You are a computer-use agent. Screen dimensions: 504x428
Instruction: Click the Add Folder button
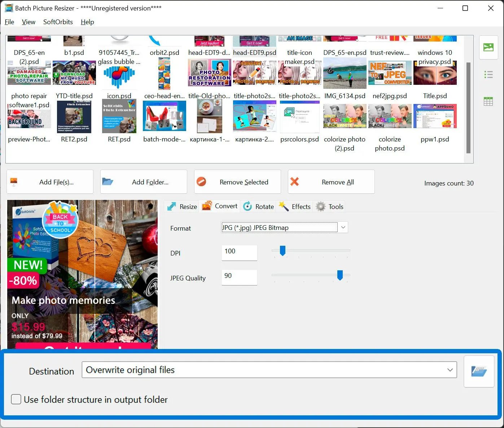point(144,182)
